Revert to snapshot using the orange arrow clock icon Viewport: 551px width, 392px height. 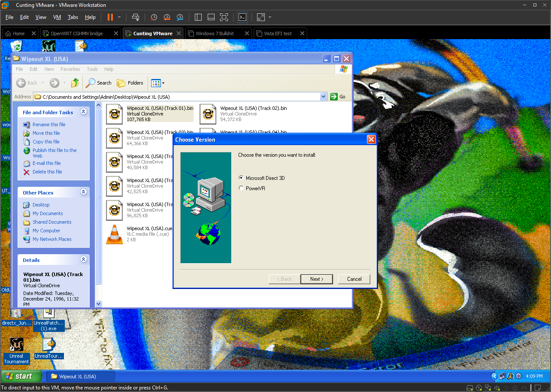(x=167, y=17)
